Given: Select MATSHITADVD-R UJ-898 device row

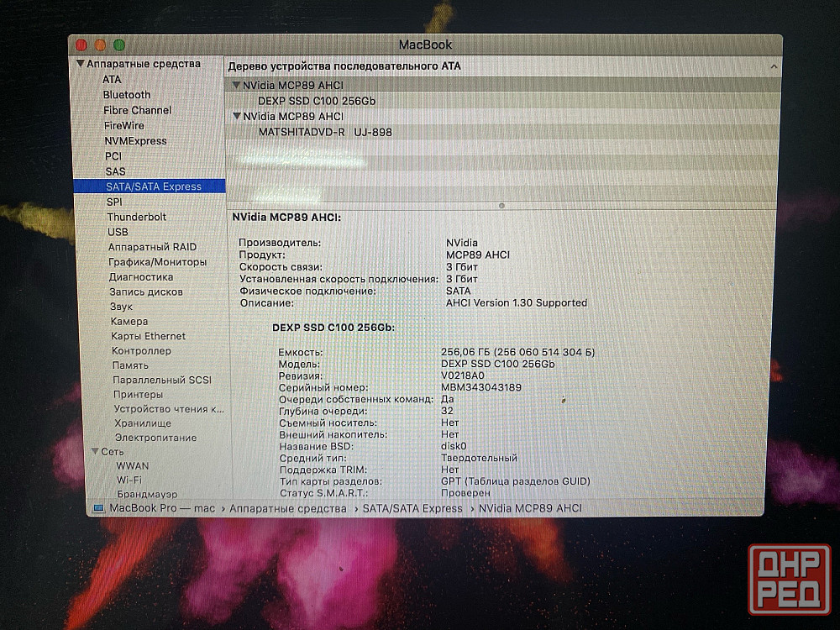Looking at the screenshot, I should (324, 132).
